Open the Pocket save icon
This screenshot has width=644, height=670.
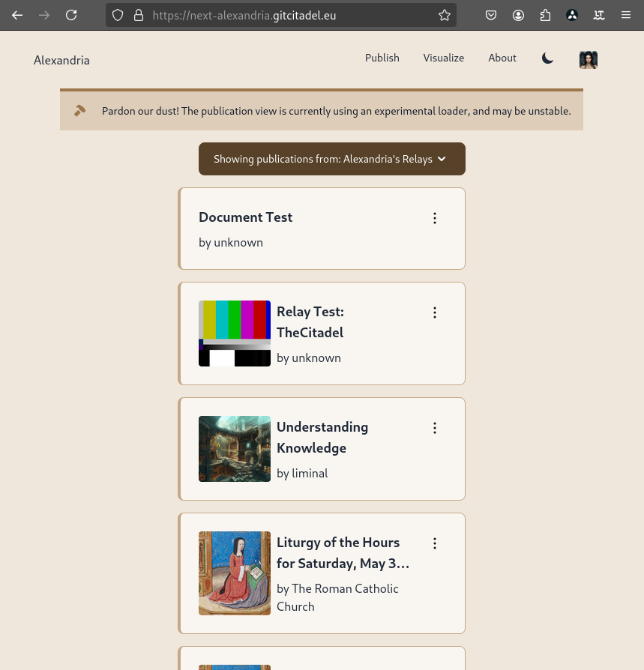point(491,16)
